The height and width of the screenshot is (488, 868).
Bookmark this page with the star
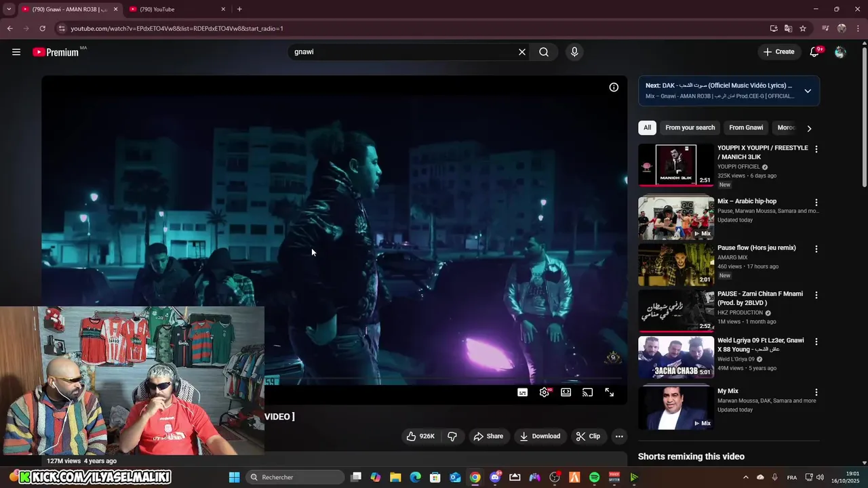pos(803,28)
